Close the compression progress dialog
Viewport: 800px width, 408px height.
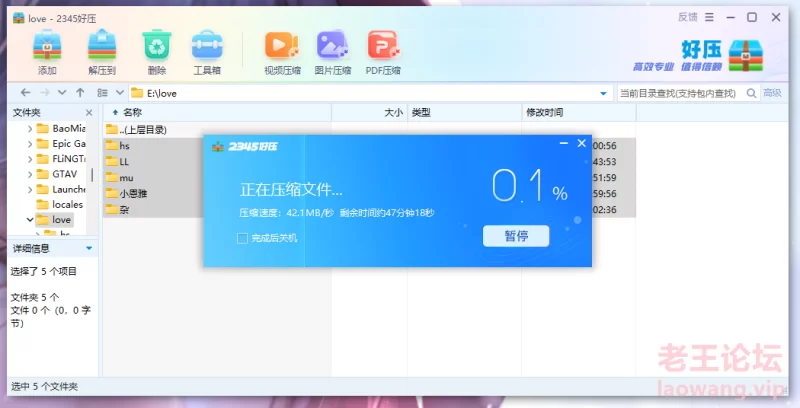point(582,143)
